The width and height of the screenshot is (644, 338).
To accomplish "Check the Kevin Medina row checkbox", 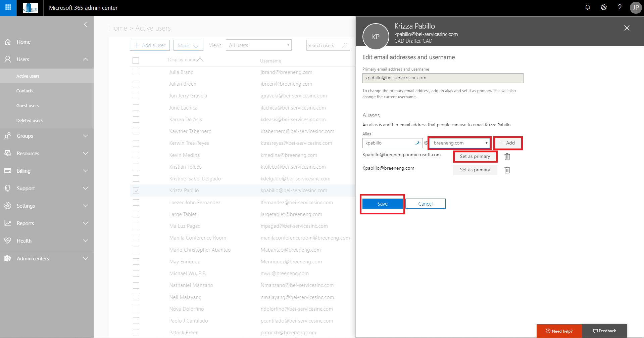I will [x=136, y=155].
